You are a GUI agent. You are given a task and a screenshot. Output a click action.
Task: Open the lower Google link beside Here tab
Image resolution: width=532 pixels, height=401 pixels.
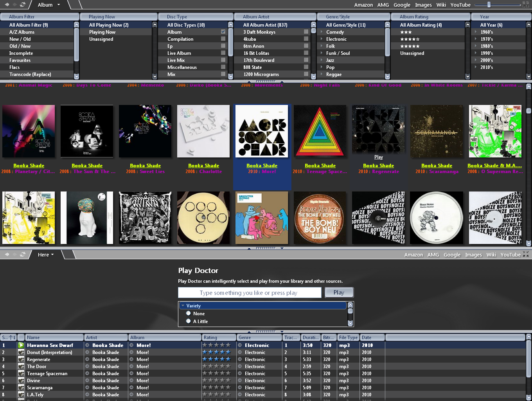452,255
